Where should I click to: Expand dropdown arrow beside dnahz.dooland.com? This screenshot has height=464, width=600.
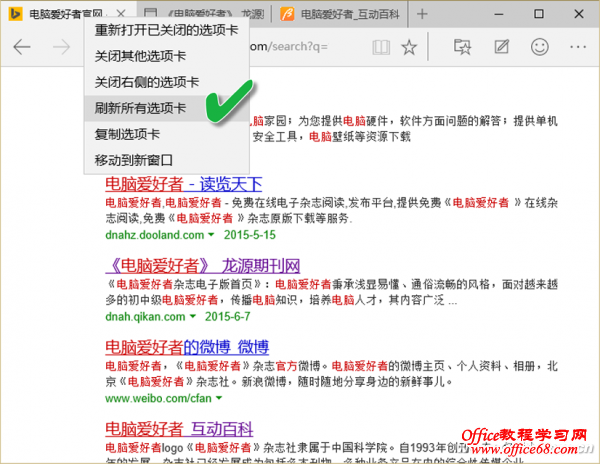211,234
